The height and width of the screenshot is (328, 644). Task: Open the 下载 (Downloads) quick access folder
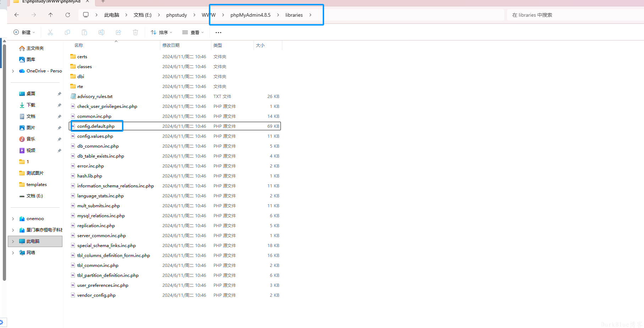pyautogui.click(x=31, y=105)
